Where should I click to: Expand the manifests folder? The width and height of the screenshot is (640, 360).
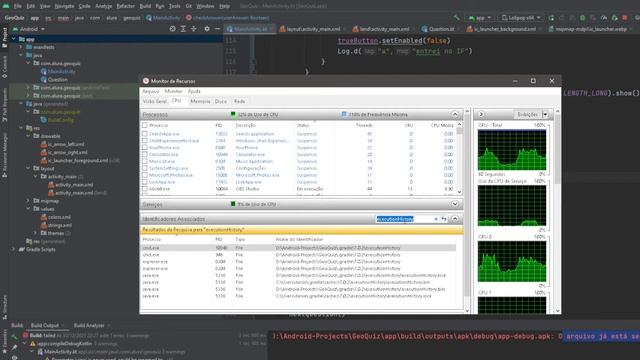[x=21, y=47]
